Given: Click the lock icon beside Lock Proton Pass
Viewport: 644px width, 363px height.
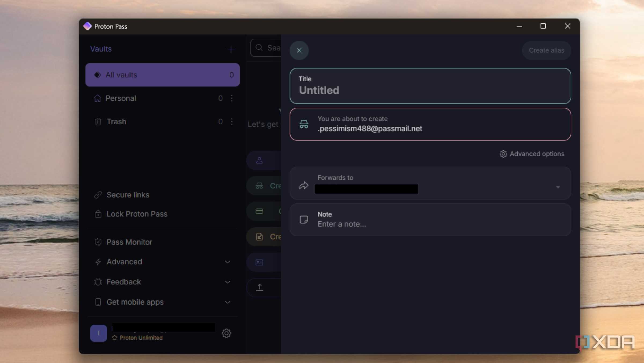Looking at the screenshot, I should tap(98, 214).
